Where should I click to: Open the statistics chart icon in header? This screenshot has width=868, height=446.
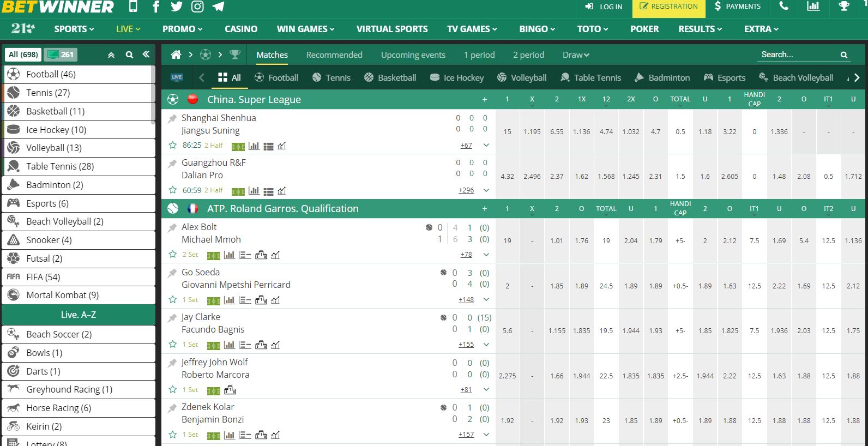(813, 7)
